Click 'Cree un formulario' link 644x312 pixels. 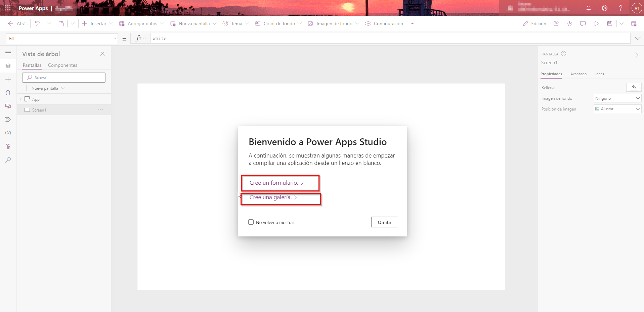(276, 183)
